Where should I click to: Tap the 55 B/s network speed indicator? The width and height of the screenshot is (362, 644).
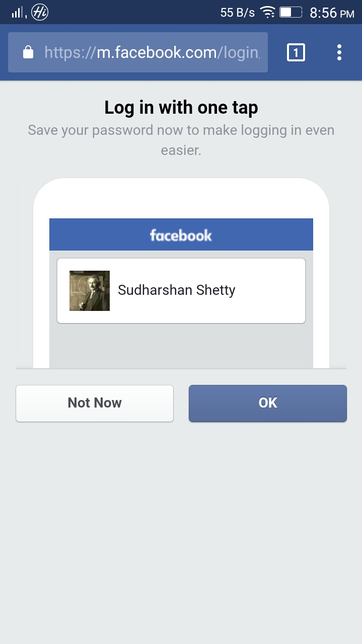point(237,13)
